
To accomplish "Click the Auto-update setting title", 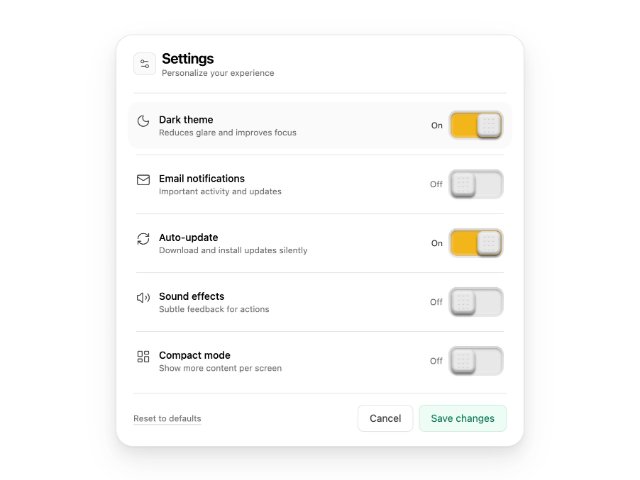I will point(189,238).
